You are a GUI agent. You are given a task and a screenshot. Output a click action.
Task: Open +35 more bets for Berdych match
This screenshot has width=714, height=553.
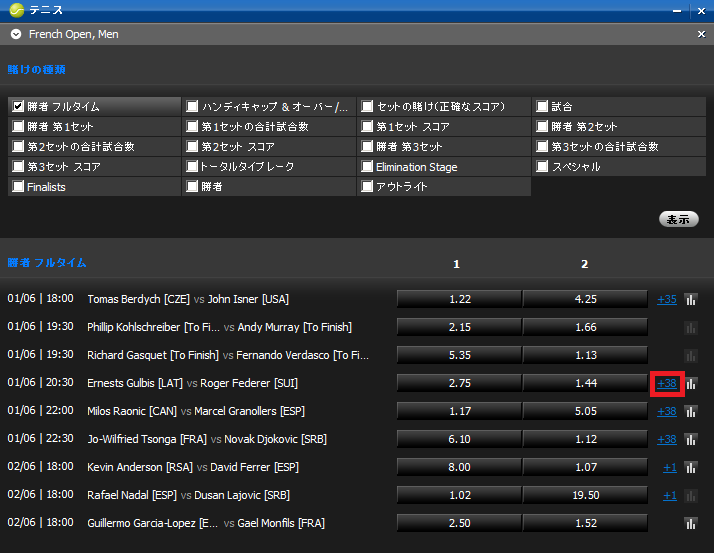[x=667, y=300]
